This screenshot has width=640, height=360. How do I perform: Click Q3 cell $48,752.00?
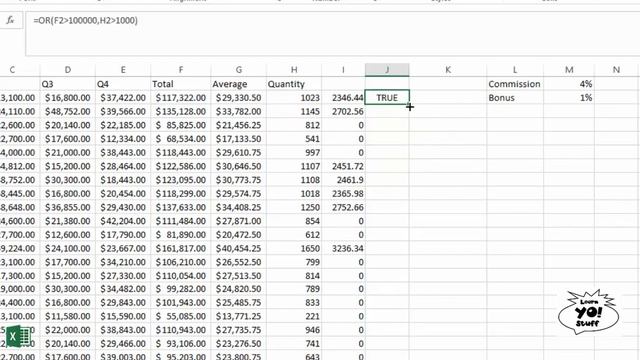tap(68, 111)
